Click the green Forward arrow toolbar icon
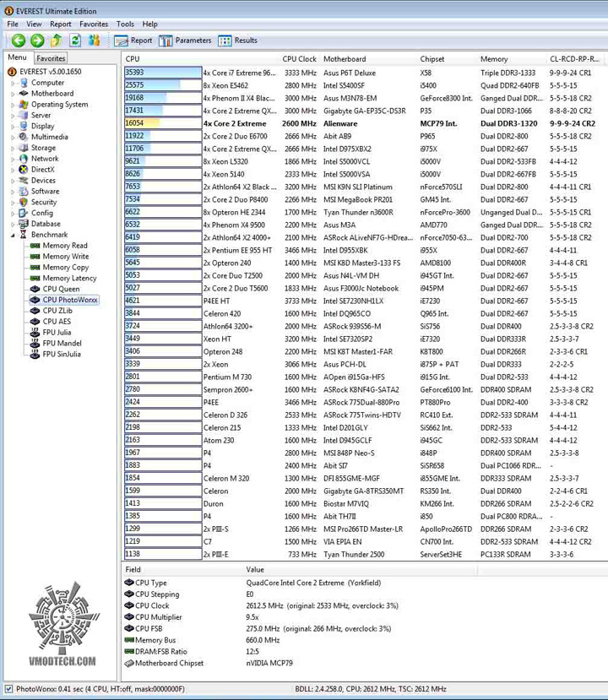This screenshot has height=700, width=608. (x=37, y=41)
